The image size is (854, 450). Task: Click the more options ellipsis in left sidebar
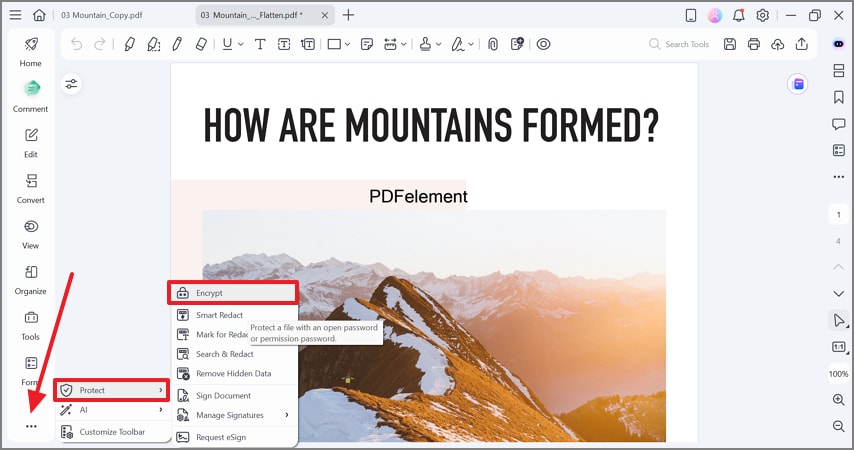[x=31, y=426]
